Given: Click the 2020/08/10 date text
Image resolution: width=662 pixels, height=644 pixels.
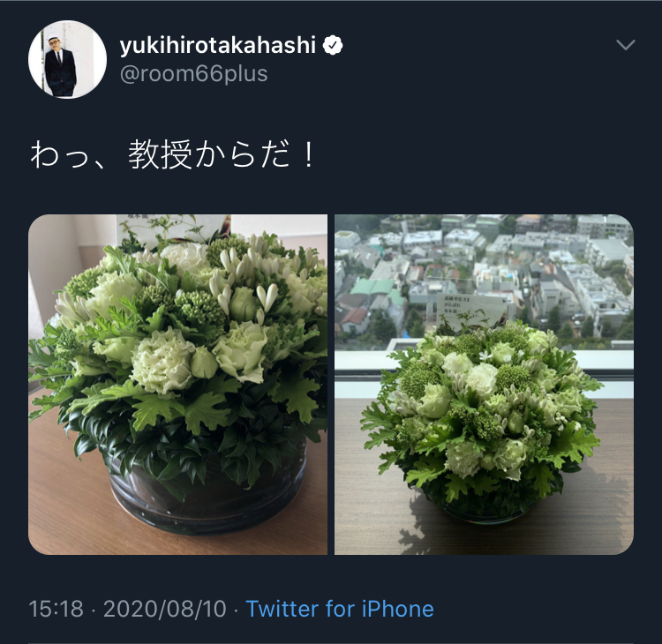Looking at the screenshot, I should (x=165, y=609).
